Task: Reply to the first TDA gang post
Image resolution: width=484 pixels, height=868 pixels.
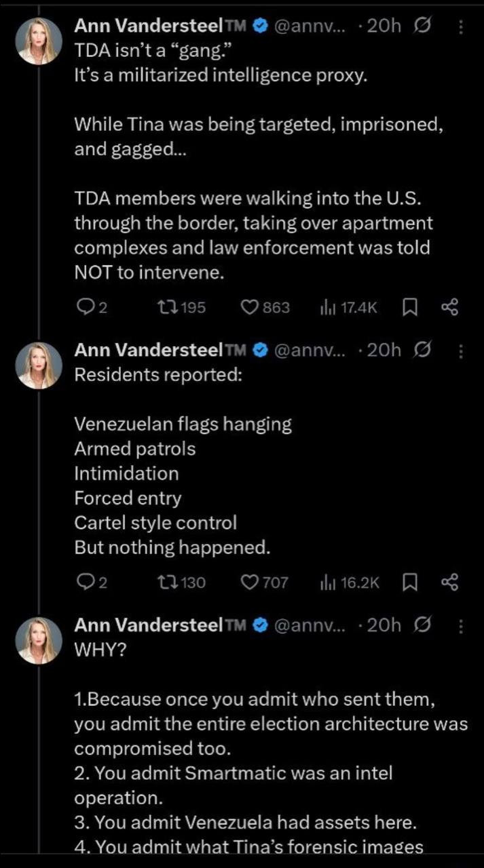Action: click(x=84, y=307)
